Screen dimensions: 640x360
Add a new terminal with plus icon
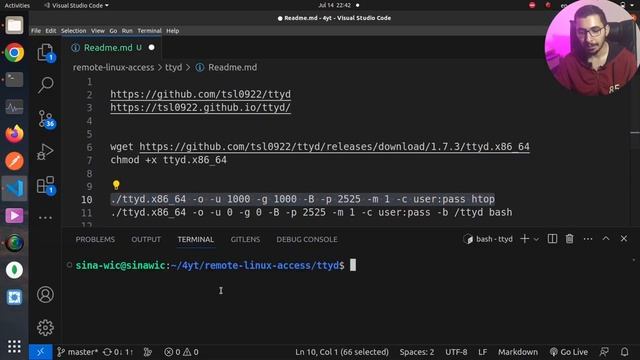tap(524, 239)
